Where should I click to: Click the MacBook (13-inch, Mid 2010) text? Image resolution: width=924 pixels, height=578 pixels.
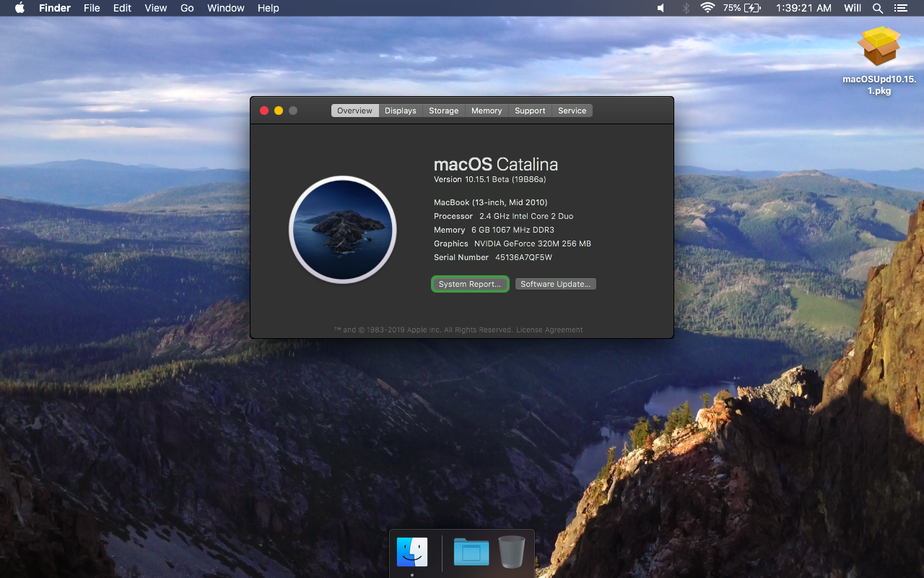[491, 202]
